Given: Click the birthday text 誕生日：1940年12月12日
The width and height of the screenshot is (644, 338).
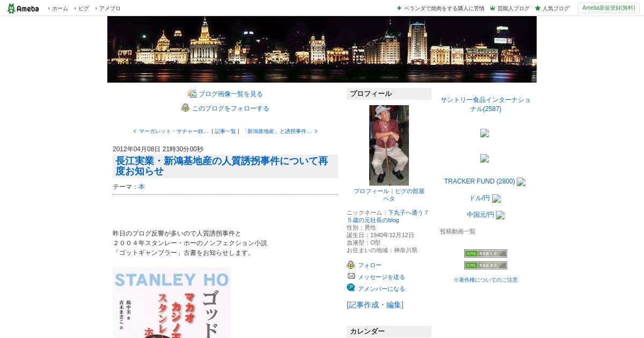Looking at the screenshot, I should [x=380, y=235].
